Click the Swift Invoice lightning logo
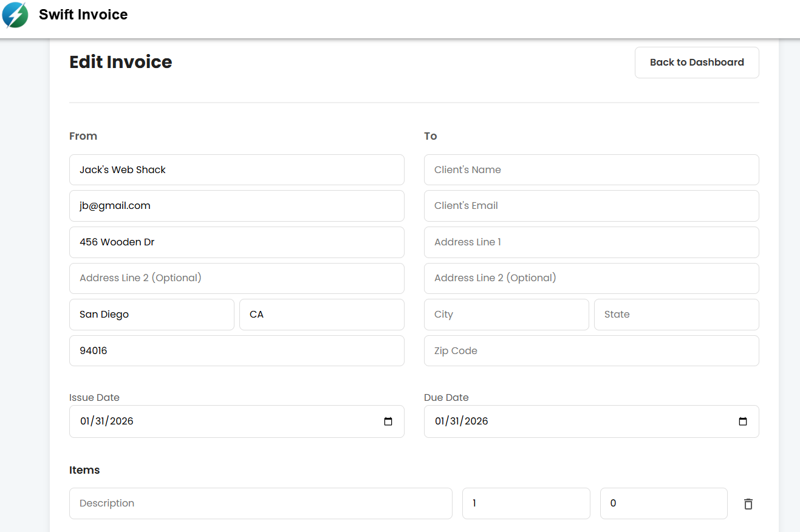This screenshot has height=532, width=800. 15,15
